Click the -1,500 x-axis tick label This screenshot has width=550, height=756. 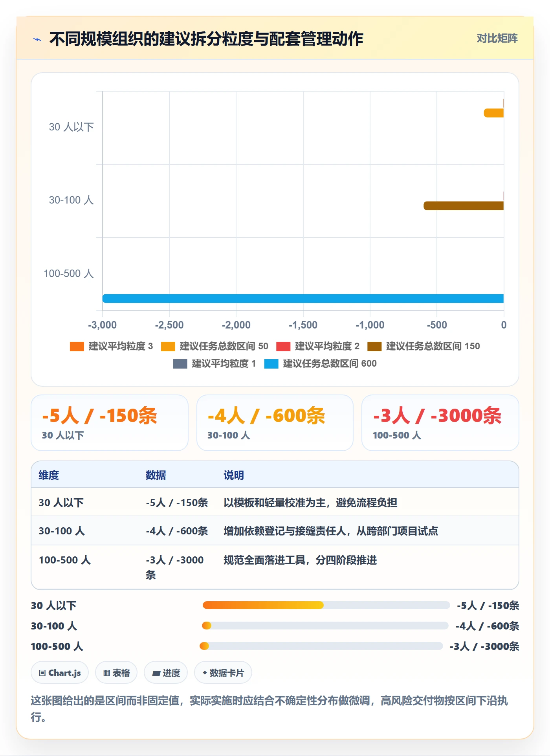tap(303, 325)
